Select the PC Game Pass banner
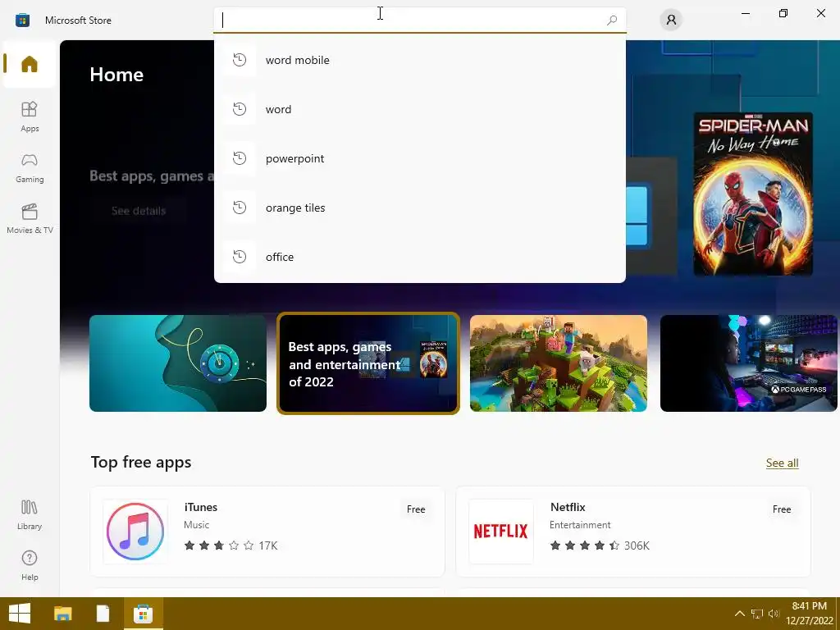840x630 pixels. click(748, 363)
